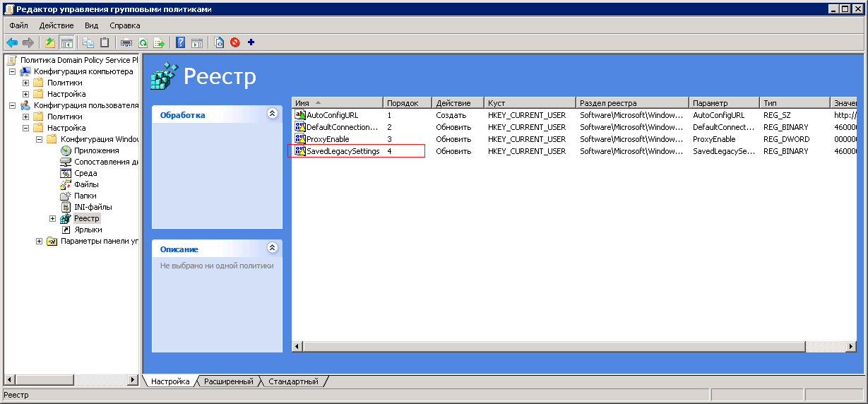Collapse Настройка under Конфигурация пользователя
This screenshot has height=404, width=868.
(25, 128)
